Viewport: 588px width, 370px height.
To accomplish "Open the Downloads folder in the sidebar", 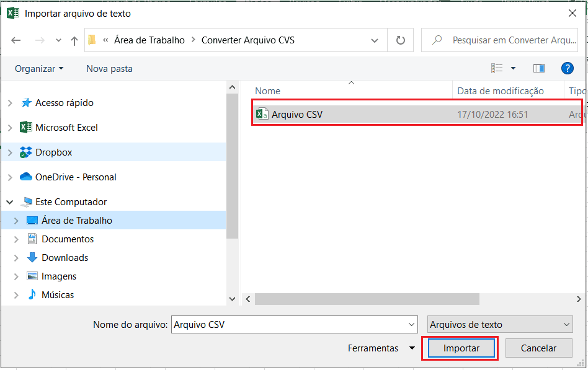I will 65,257.
